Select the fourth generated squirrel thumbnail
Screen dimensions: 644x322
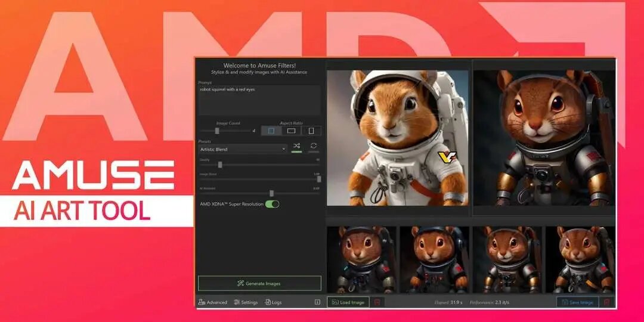(x=580, y=260)
